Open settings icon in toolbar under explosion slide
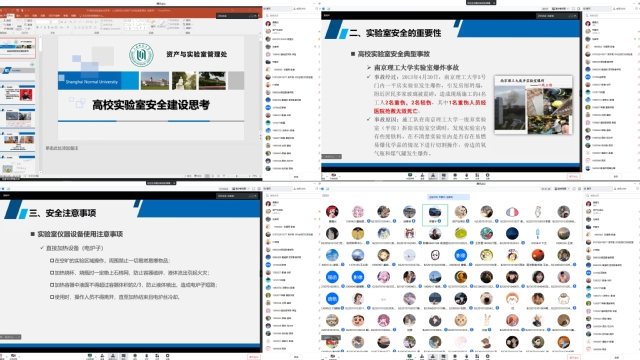Viewport: 640px width, 360px height. (487, 176)
